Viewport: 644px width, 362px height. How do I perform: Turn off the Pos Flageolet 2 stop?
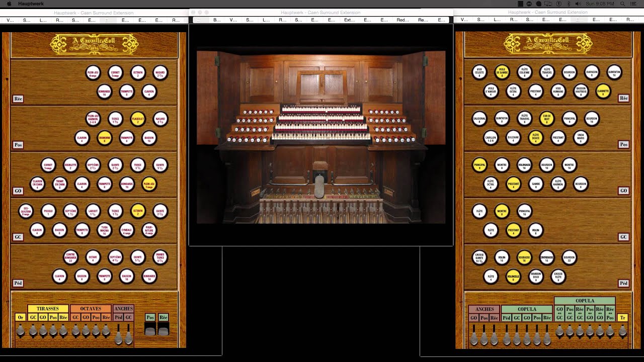click(138, 119)
